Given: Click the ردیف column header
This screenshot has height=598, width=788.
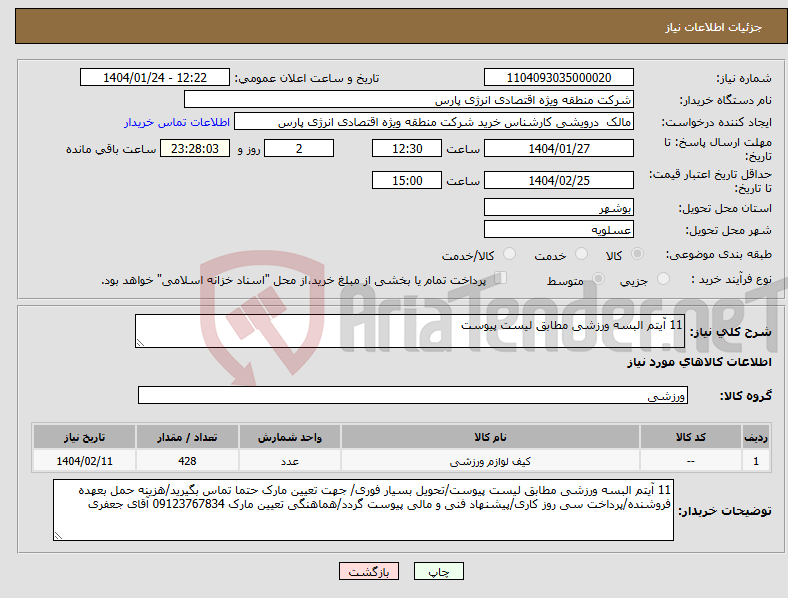Looking at the screenshot, I should click(755, 437).
